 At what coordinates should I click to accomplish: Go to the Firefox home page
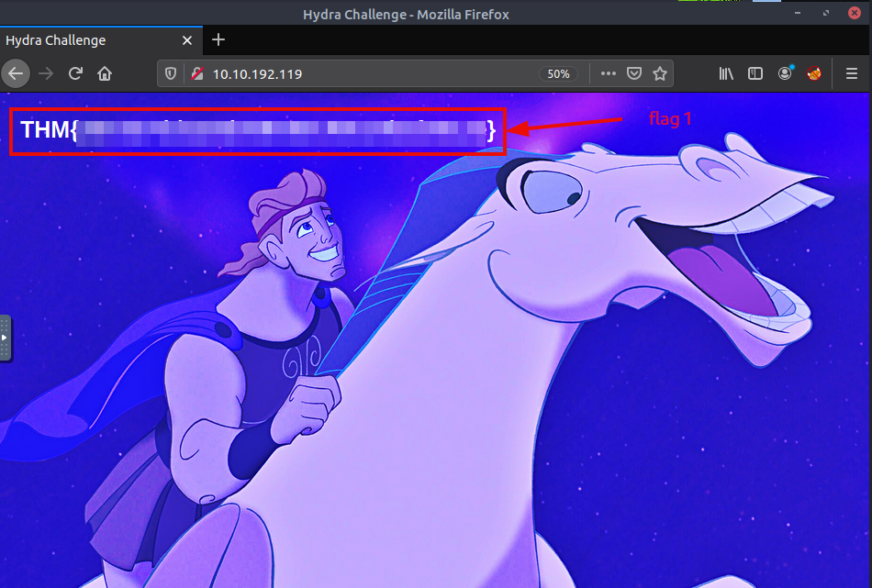click(x=105, y=73)
